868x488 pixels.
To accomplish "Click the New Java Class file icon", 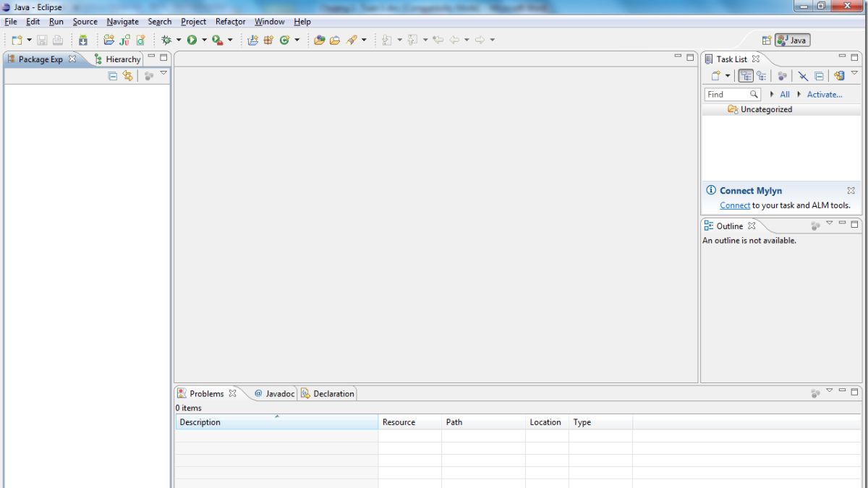I will (x=141, y=40).
